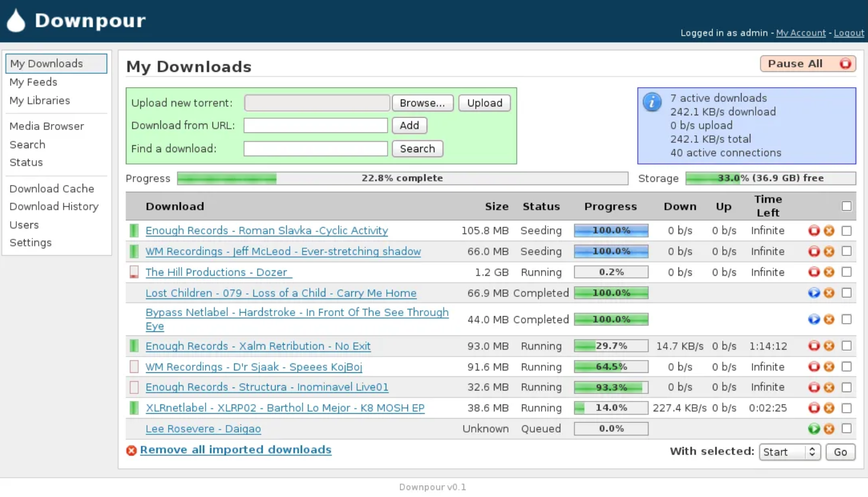The image size is (868, 497).
Task: Click red status indicator for Hill Productions Dozer
Action: [134, 272]
